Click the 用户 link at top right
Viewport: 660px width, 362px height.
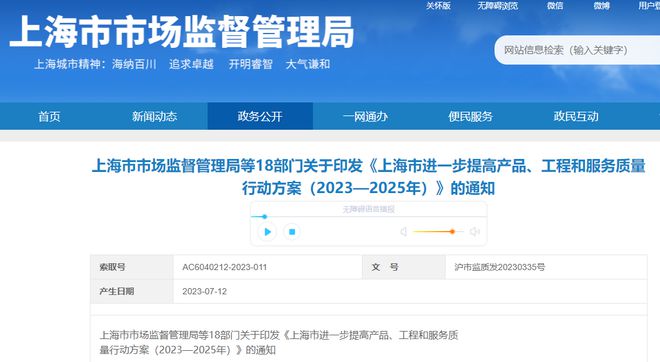[649, 5]
